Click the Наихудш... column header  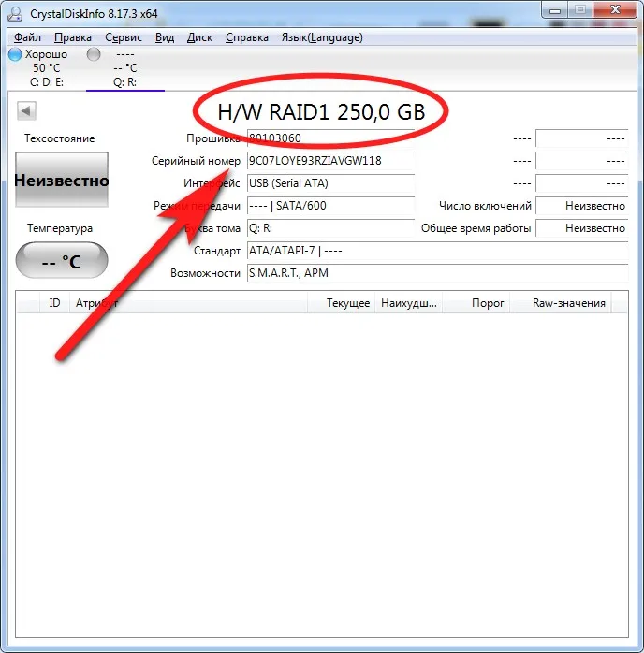[409, 303]
